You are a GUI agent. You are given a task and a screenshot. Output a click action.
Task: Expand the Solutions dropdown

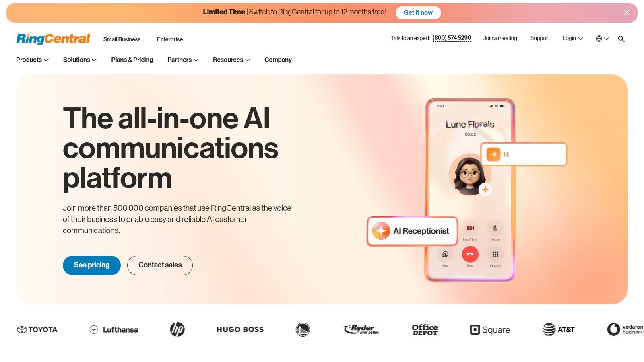pyautogui.click(x=80, y=60)
